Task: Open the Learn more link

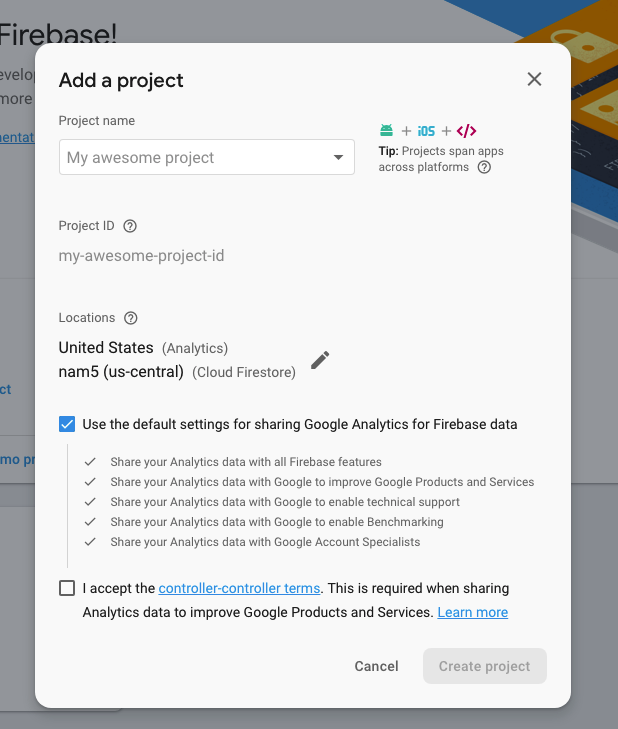Action: (x=472, y=612)
